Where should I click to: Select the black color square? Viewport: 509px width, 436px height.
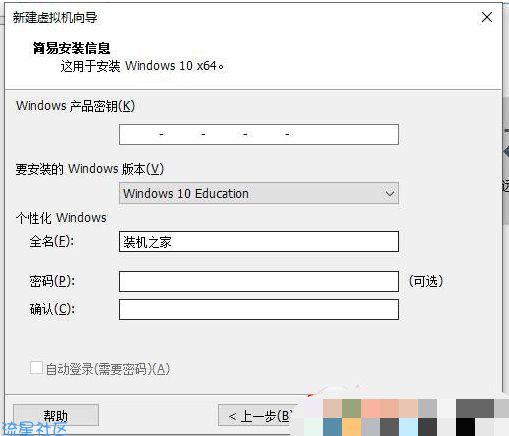[x=466, y=427]
